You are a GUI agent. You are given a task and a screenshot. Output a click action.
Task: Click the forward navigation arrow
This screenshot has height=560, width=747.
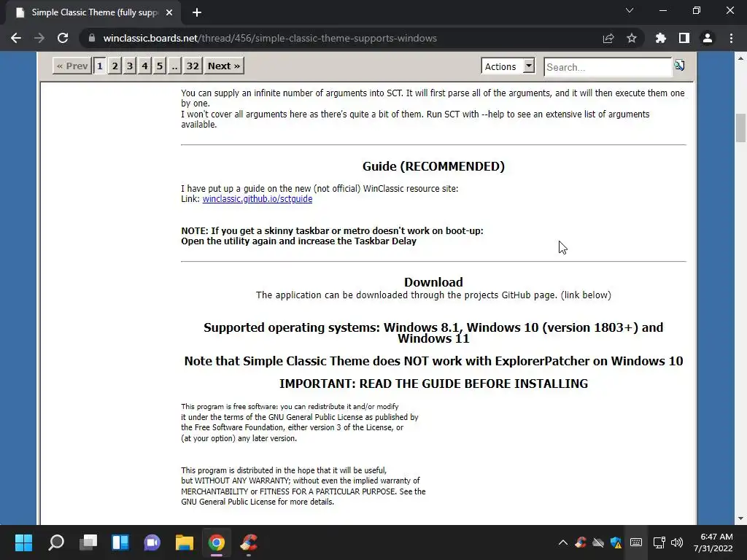click(x=39, y=38)
